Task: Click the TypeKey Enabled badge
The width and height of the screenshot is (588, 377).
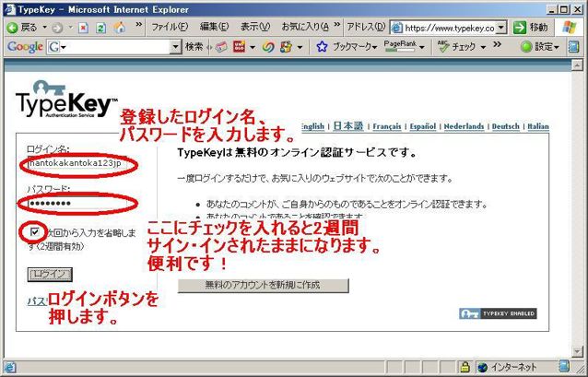Action: pyautogui.click(x=498, y=313)
